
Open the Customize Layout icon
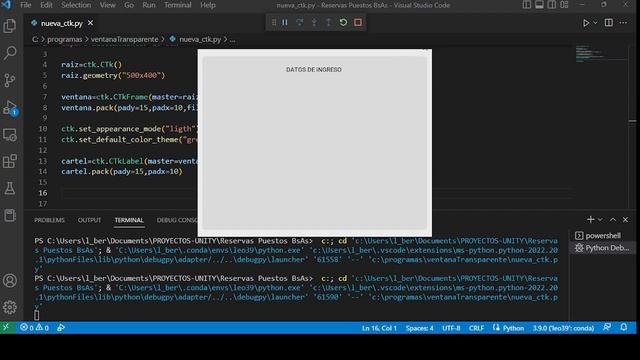(x=564, y=5)
